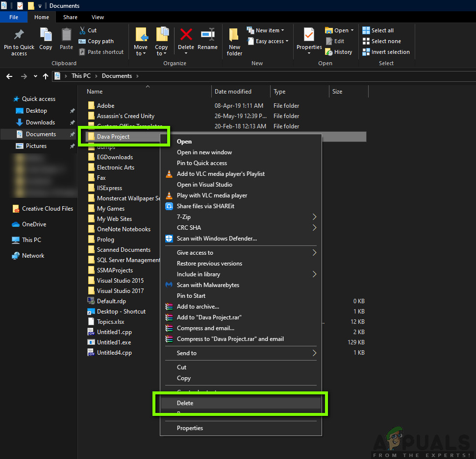Click Select none in the ribbon
This screenshot has height=459, width=476.
pos(381,41)
